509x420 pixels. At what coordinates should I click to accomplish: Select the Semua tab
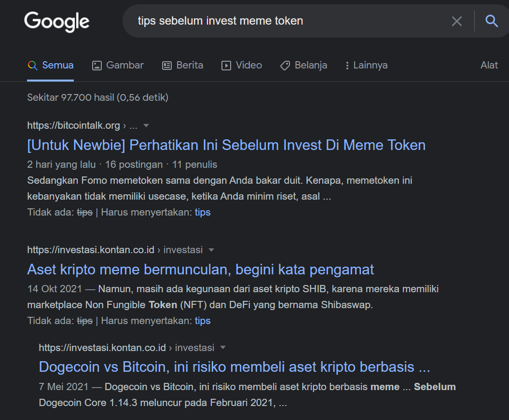[x=50, y=65]
